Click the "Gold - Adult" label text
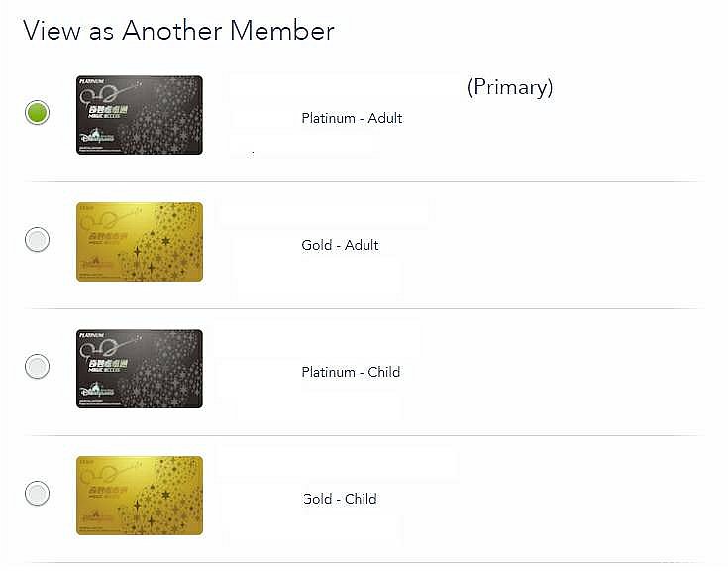 [x=341, y=245]
